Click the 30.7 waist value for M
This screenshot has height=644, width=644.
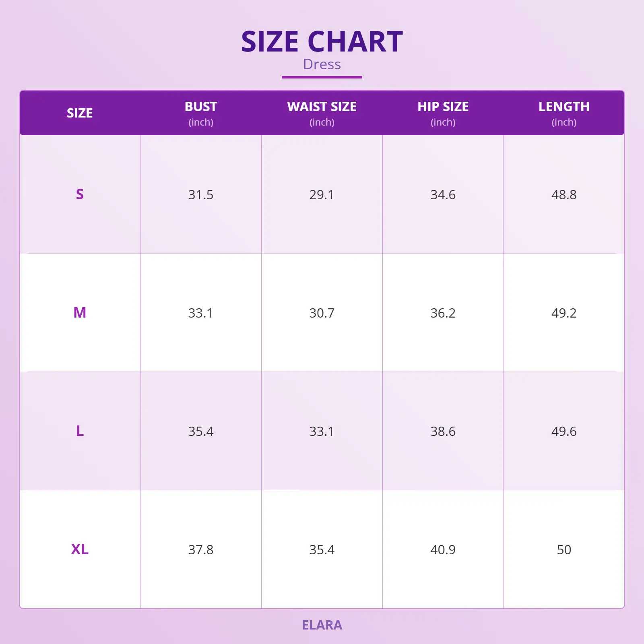tap(322, 313)
